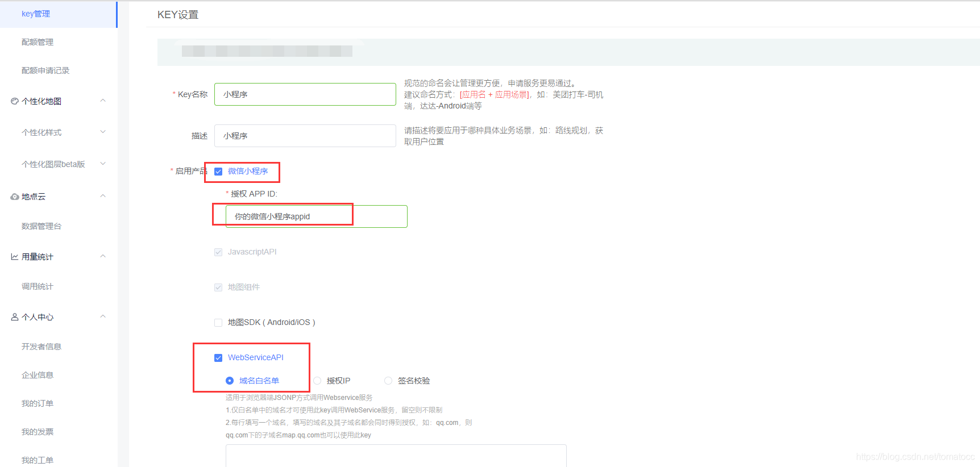Screen dimensions: 980x467
Task: Collapse the 用量统计 section chevron
Action: 103,256
